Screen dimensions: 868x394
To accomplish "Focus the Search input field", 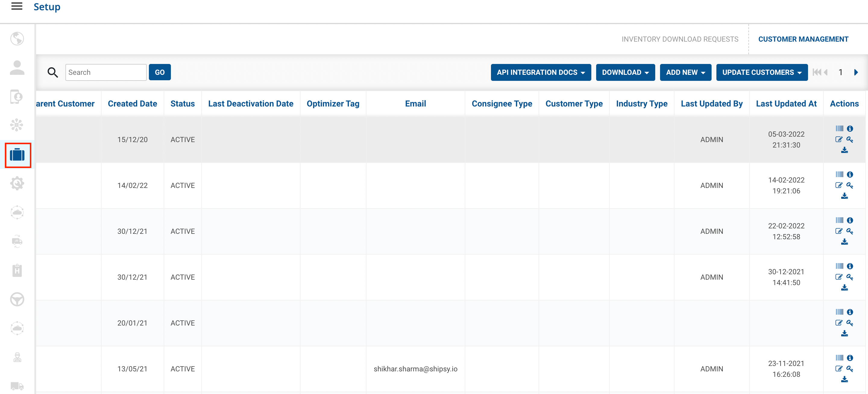I will (x=106, y=72).
